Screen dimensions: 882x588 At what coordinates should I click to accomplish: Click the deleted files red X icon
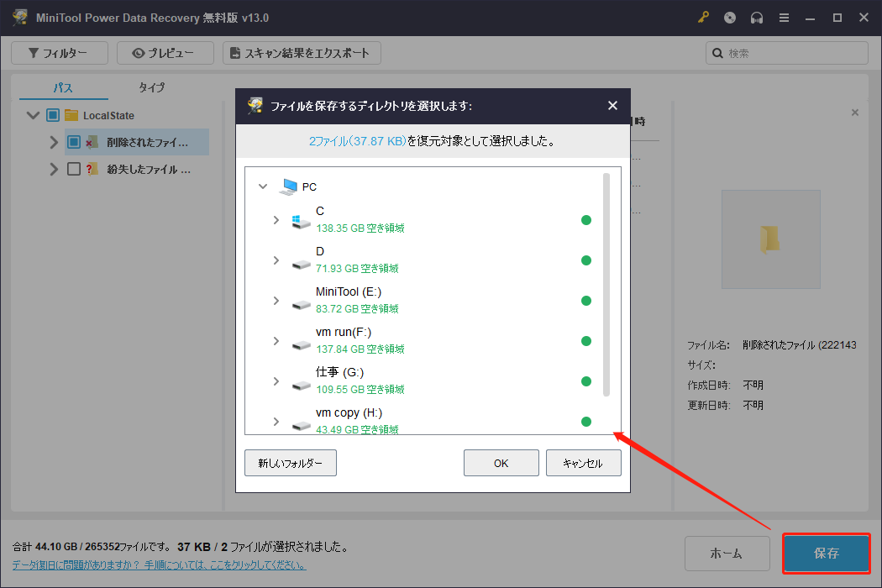click(x=92, y=142)
